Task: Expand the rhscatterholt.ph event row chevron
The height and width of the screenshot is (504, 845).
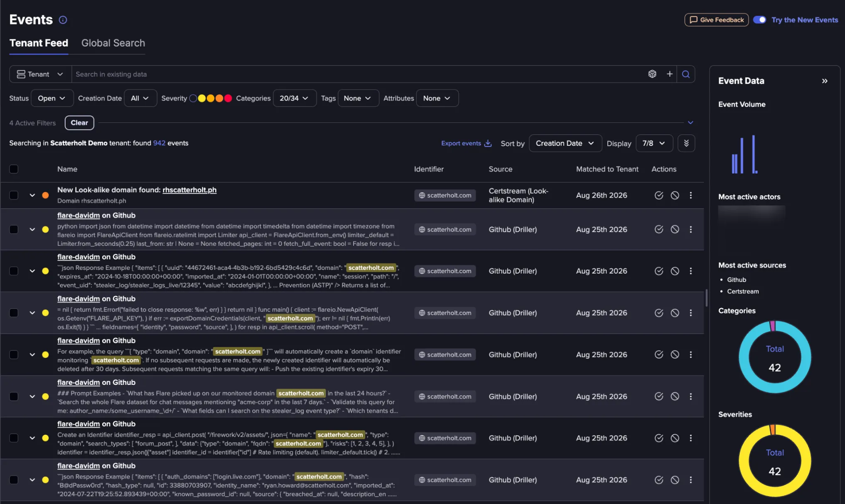Action: point(32,195)
